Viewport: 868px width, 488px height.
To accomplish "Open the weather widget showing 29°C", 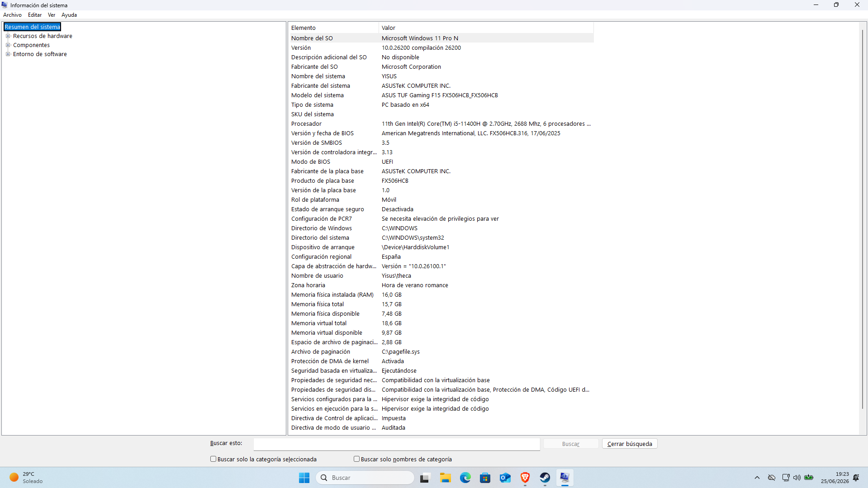I will point(26,478).
